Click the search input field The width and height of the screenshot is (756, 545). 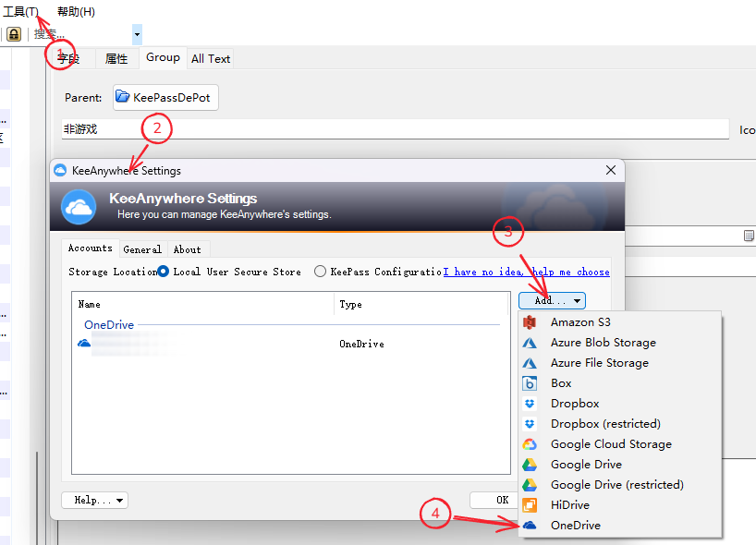[82, 34]
